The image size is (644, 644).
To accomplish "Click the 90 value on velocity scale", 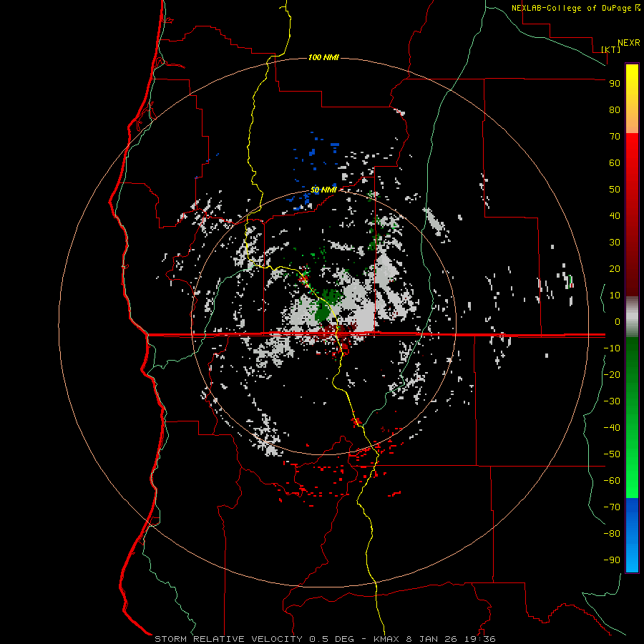I will pos(615,84).
